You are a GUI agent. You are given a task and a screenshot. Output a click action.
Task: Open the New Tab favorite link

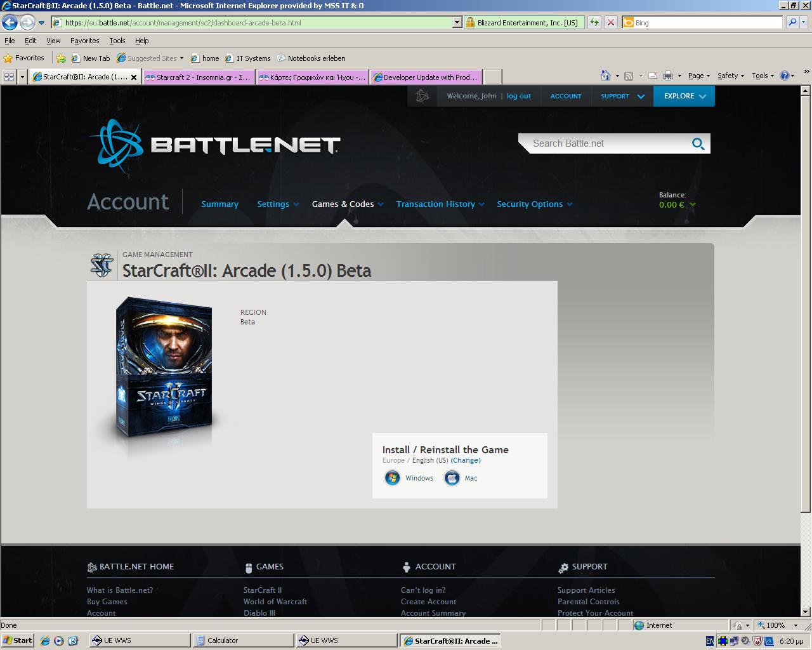click(90, 58)
